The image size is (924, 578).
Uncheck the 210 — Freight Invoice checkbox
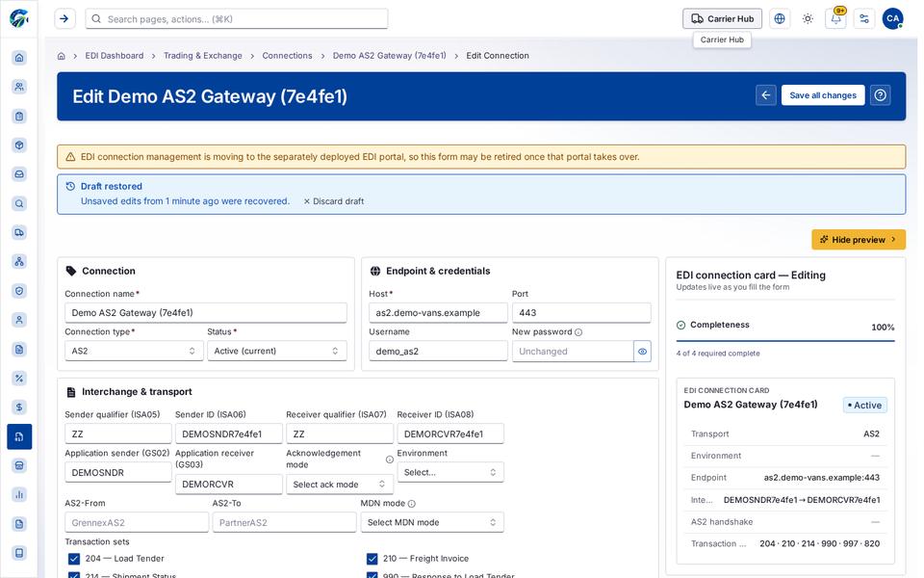[x=372, y=559]
